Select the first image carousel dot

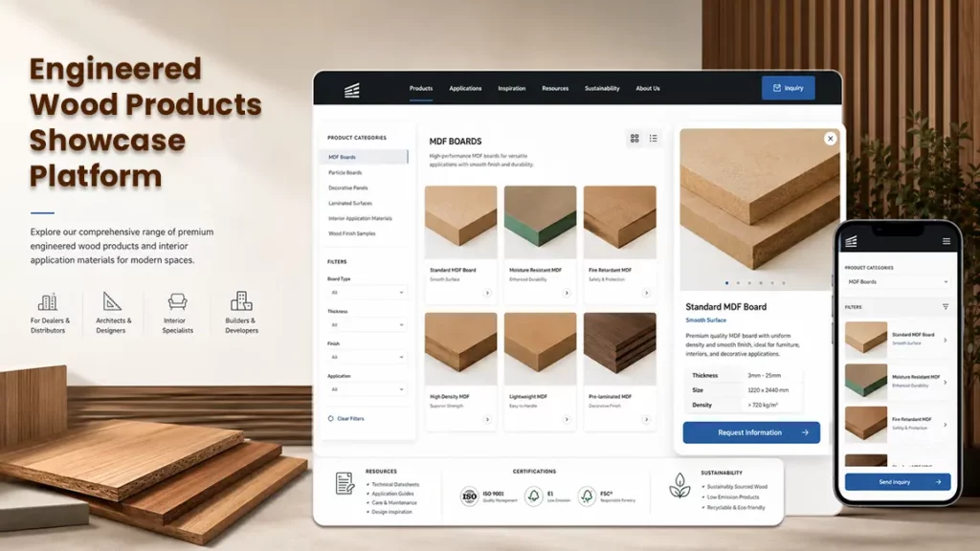coord(727,283)
